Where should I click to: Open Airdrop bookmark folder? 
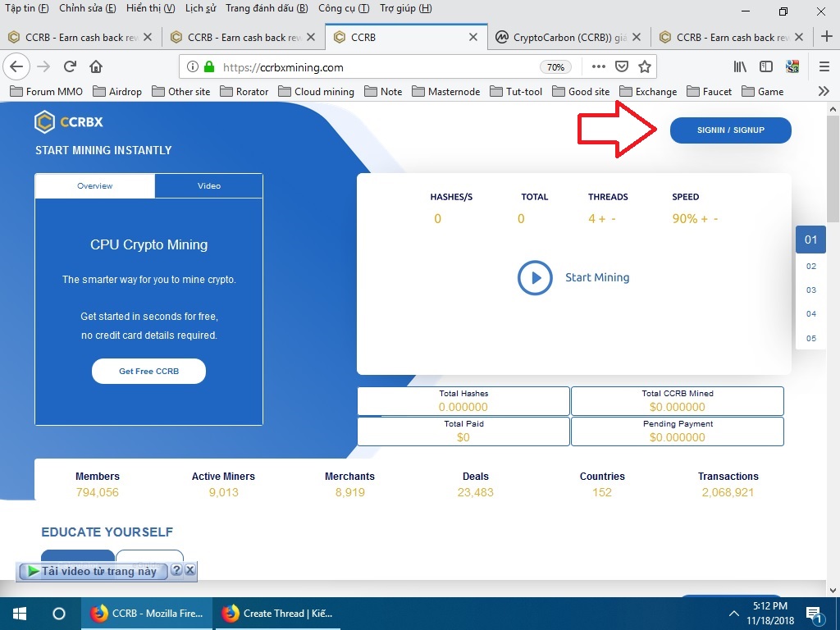(117, 92)
